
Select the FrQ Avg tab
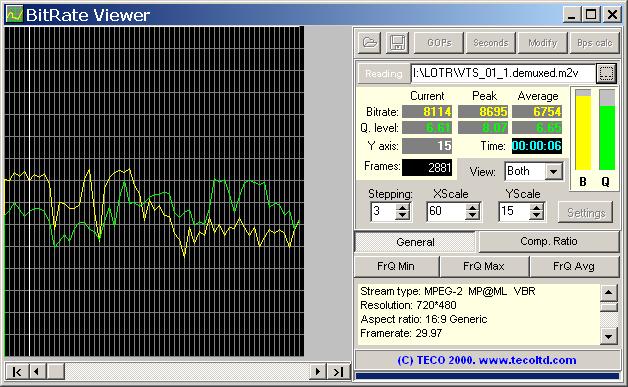(x=574, y=266)
